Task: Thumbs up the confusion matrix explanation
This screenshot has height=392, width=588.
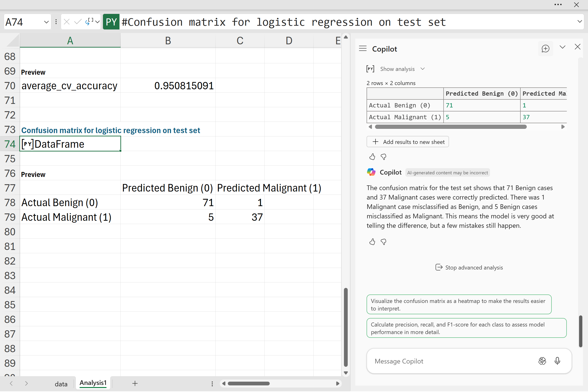Action: pos(372,242)
